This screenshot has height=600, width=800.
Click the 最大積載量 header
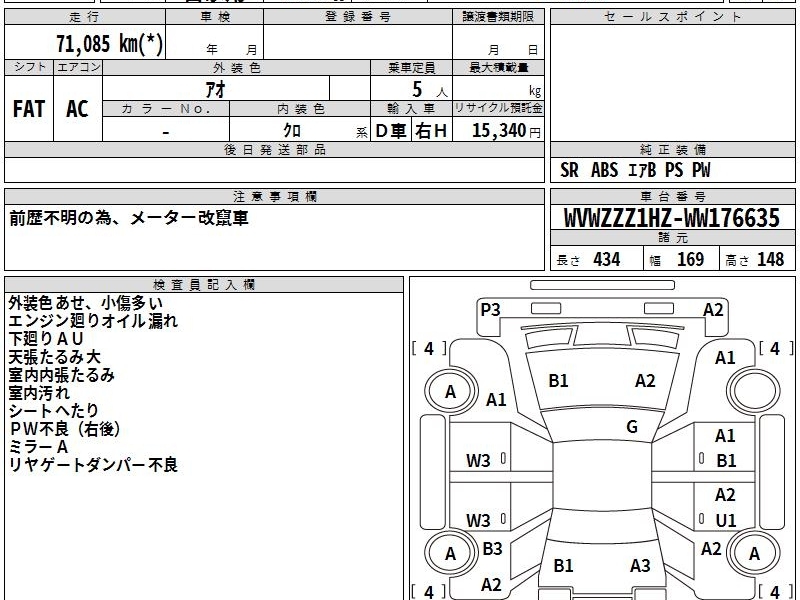pyautogui.click(x=498, y=68)
